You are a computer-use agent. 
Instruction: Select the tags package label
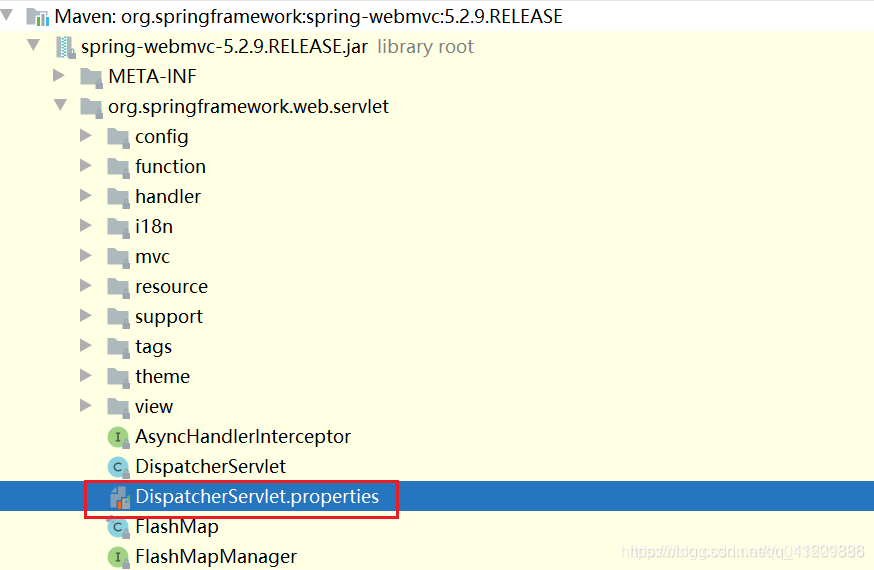tap(153, 347)
